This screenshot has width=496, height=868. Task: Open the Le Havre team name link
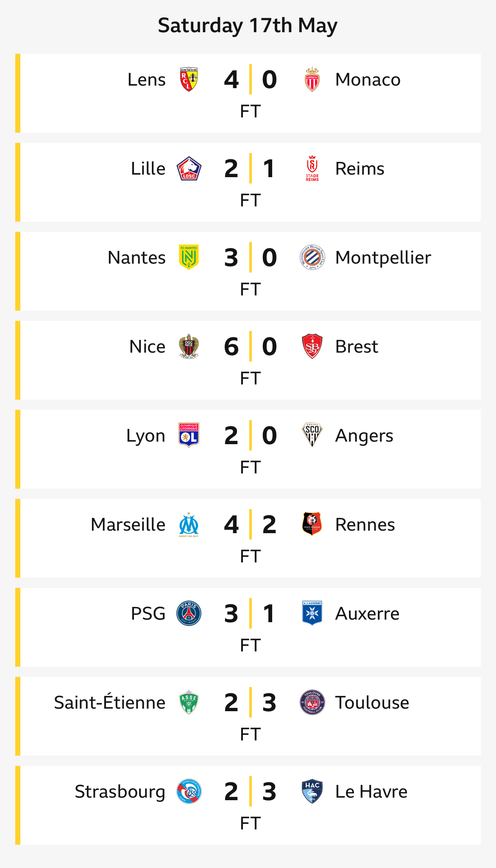click(371, 791)
